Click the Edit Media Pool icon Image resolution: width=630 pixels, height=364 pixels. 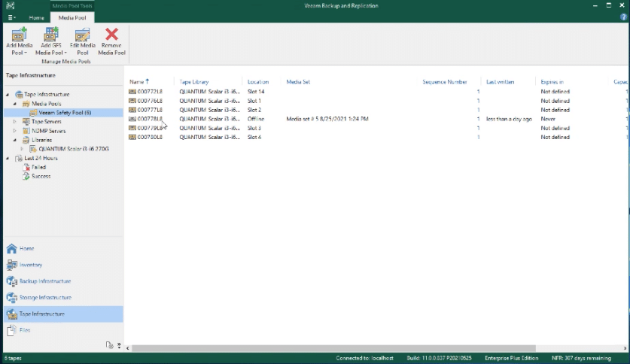point(82,35)
